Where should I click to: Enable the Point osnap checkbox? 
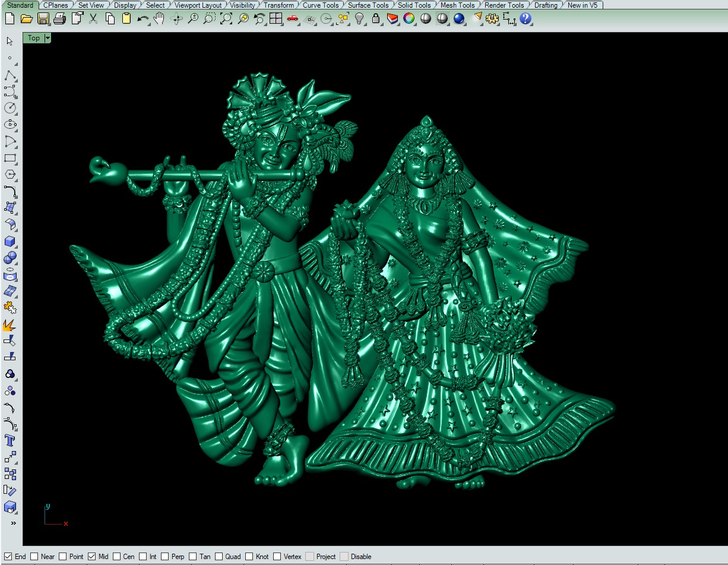(63, 557)
